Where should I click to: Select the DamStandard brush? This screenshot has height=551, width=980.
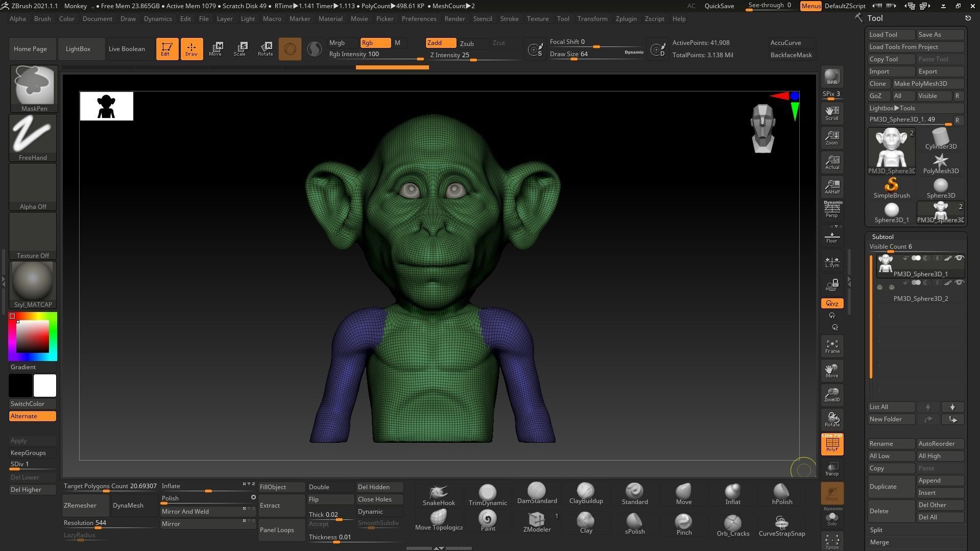coord(537,494)
